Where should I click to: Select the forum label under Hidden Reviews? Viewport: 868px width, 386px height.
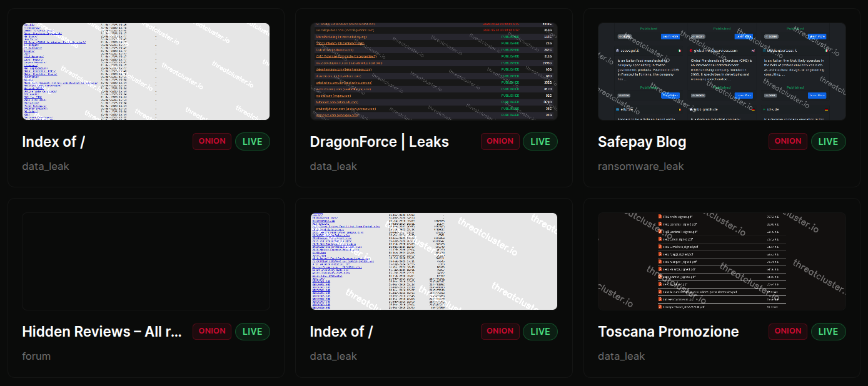tap(36, 356)
